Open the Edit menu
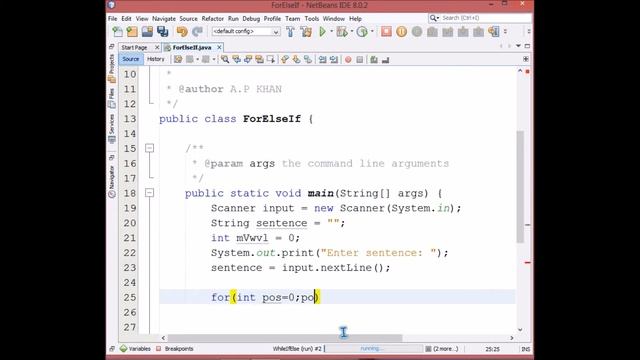Image resolution: width=640 pixels, height=360 pixels. pyautogui.click(x=127, y=19)
